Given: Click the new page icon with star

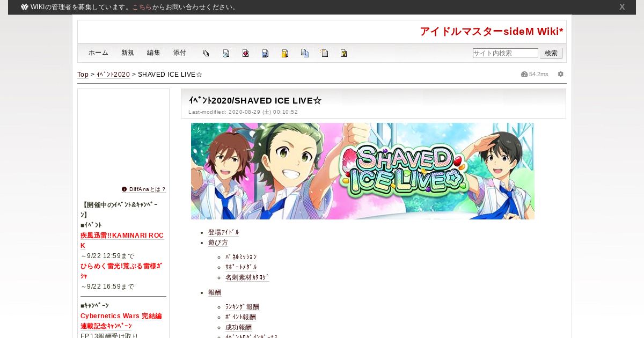Looking at the screenshot, I should click(x=324, y=53).
